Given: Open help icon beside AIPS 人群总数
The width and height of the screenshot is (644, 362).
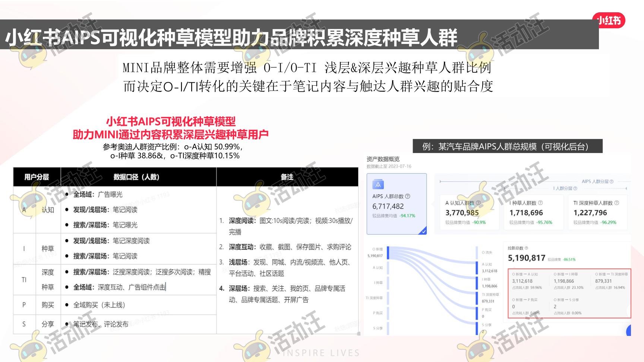Looking at the screenshot, I should (408, 196).
